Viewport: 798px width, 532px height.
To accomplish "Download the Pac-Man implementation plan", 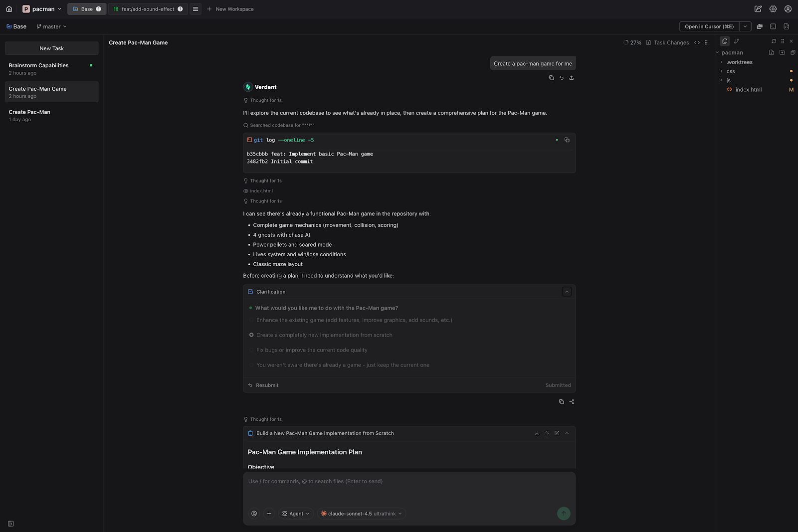I will 537,433.
